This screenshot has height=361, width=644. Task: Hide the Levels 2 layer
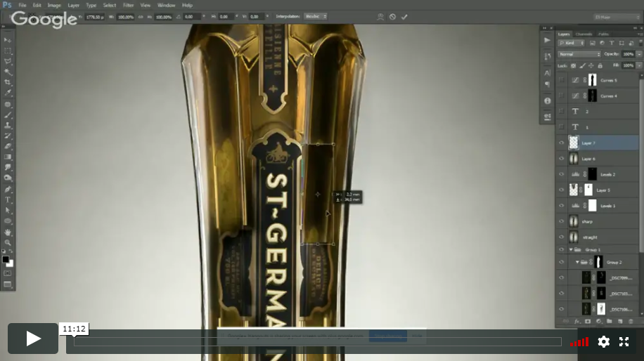coord(562,174)
